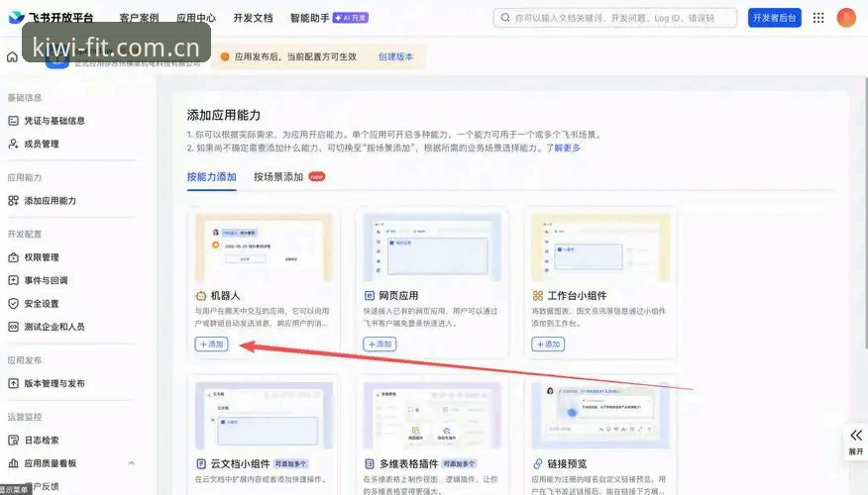
Task: Click the 多维表格插件 card icon
Action: click(x=370, y=463)
